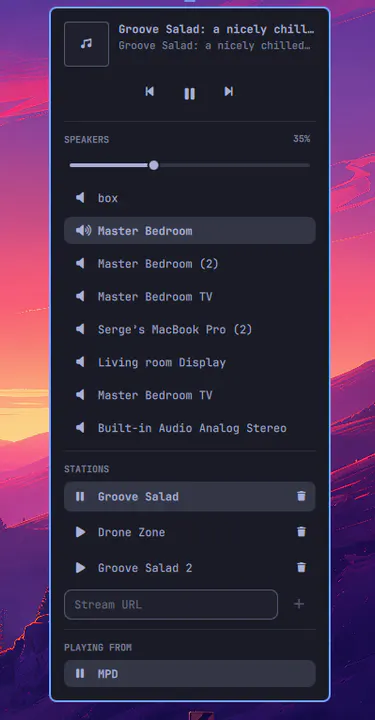Delete the Groove Salad 2 station
This screenshot has height=720, width=375.
point(301,568)
